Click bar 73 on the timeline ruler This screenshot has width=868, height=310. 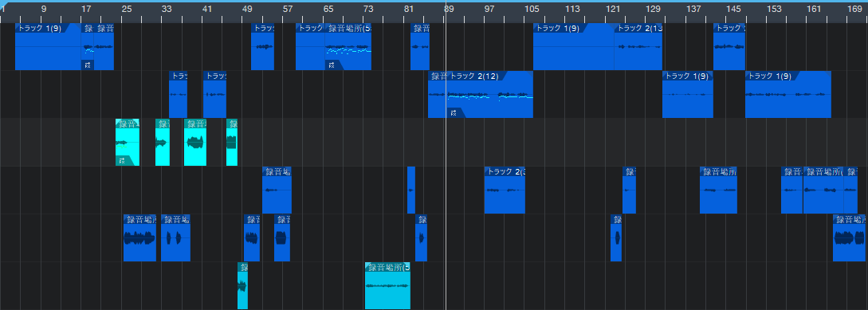[369, 9]
